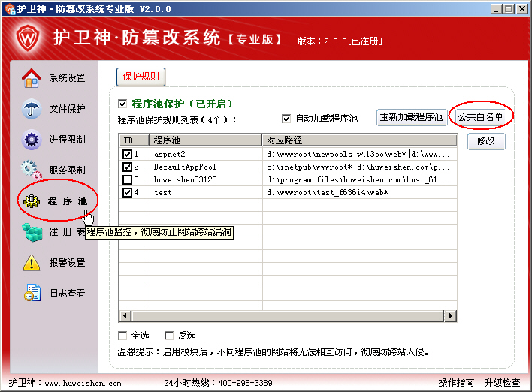
Task: Select the 程 序 池 menu label
Action: (67, 201)
